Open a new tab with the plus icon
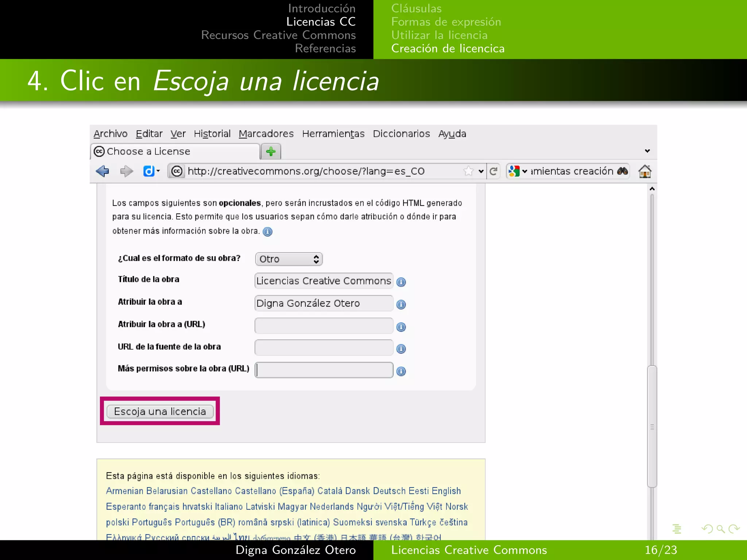The image size is (747, 560). click(271, 151)
